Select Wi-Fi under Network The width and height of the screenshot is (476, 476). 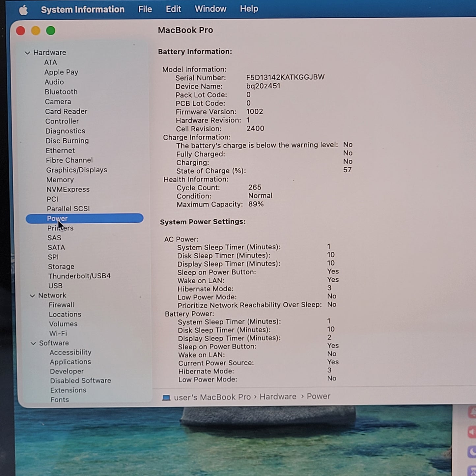58,333
